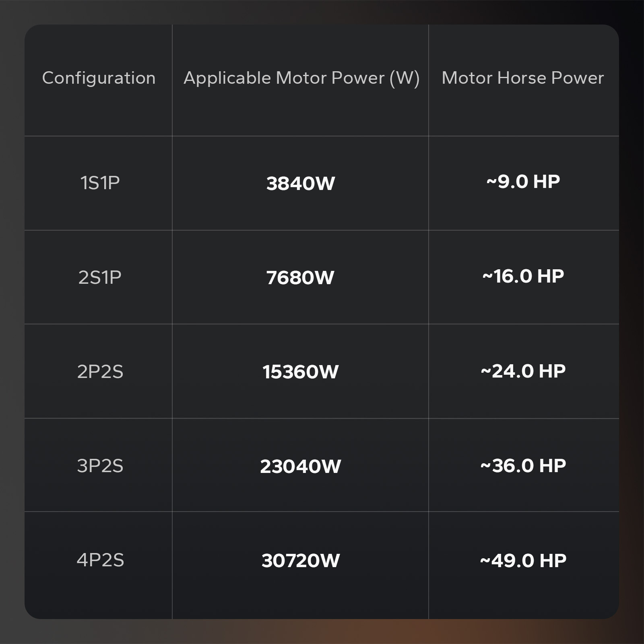
Task: Select the ~24.0 HP cell
Action: point(523,371)
